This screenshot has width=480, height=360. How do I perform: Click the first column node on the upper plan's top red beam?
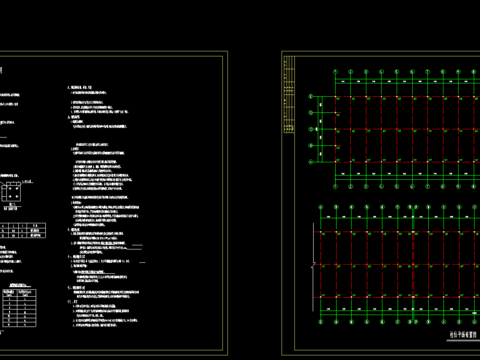pos(335,97)
